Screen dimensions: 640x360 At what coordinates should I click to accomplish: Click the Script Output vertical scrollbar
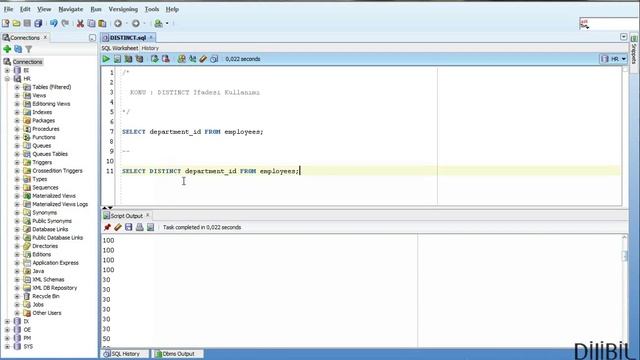[624, 290]
